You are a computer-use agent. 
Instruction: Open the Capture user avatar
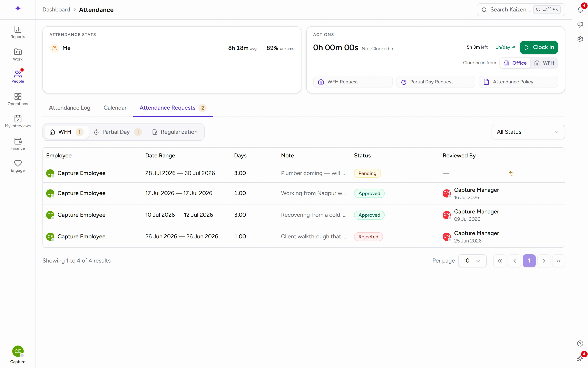(x=18, y=351)
